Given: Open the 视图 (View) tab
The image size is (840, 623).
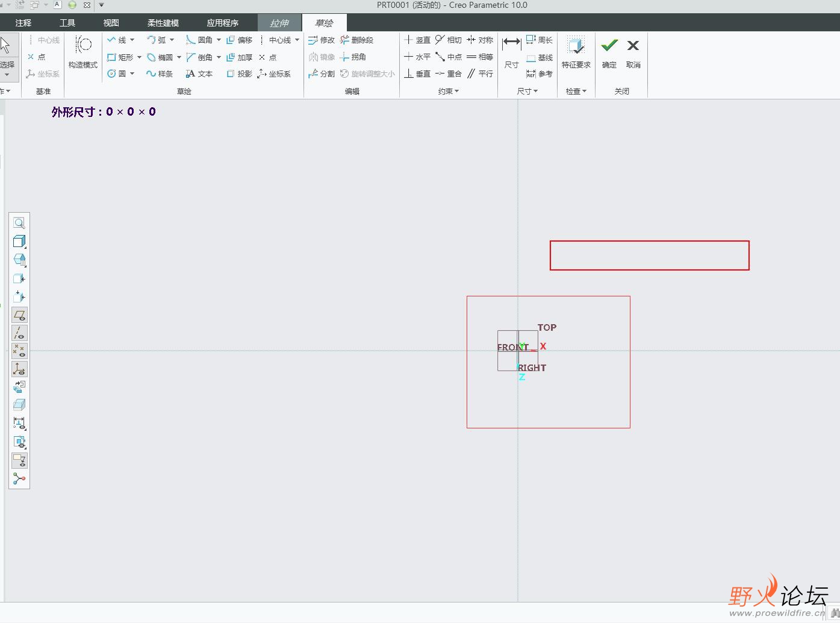Looking at the screenshot, I should (x=111, y=23).
